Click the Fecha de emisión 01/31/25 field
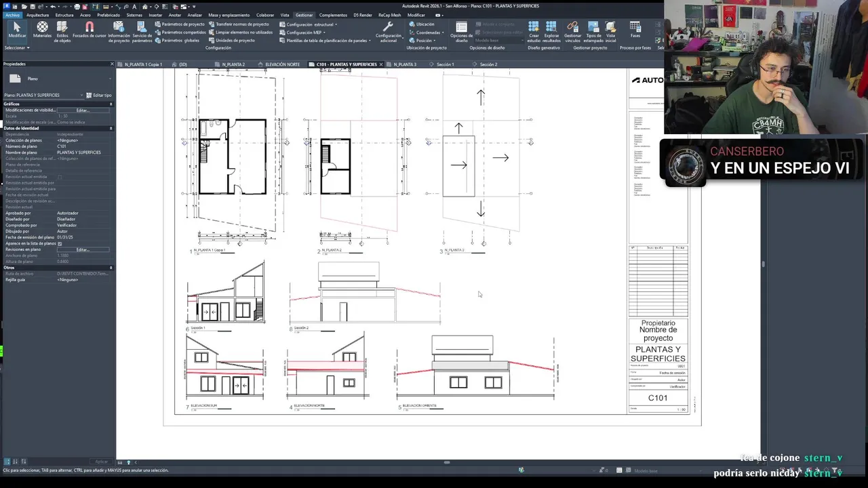Screen dimensions: 868x488 point(83,237)
